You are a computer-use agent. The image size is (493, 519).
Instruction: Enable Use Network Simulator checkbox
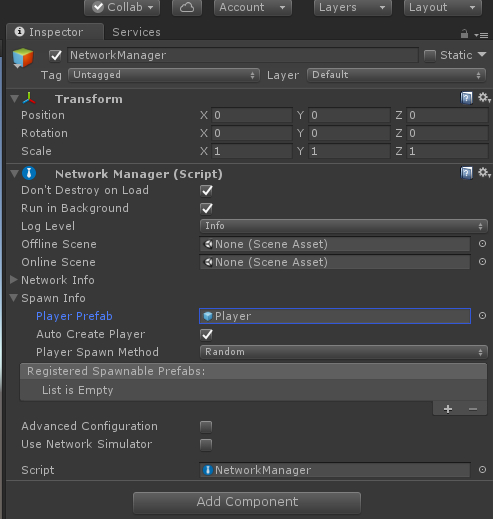click(206, 444)
